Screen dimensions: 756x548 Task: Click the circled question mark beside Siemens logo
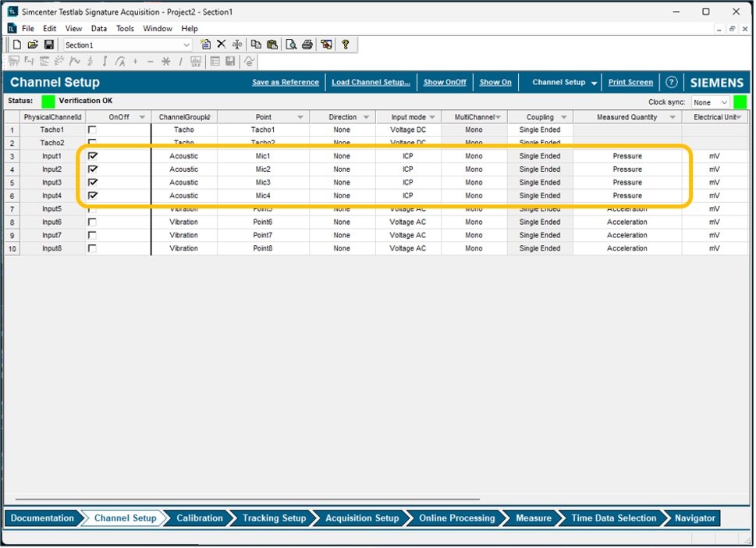(x=671, y=83)
